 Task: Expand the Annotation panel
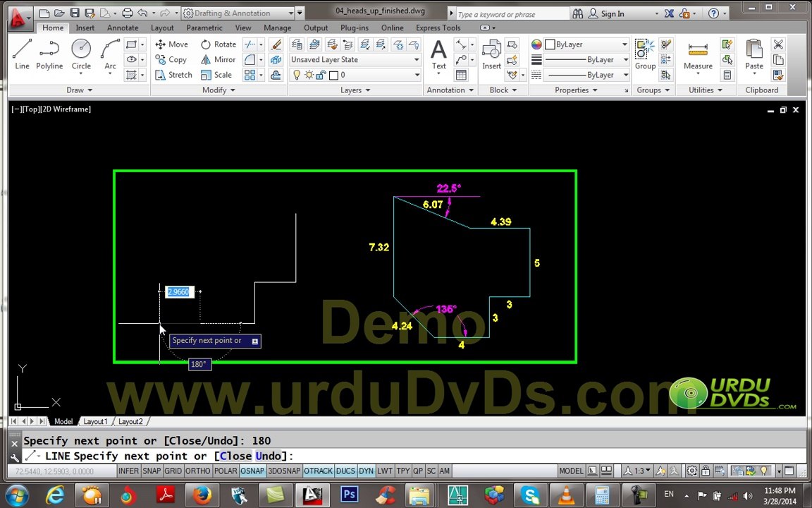pos(450,90)
